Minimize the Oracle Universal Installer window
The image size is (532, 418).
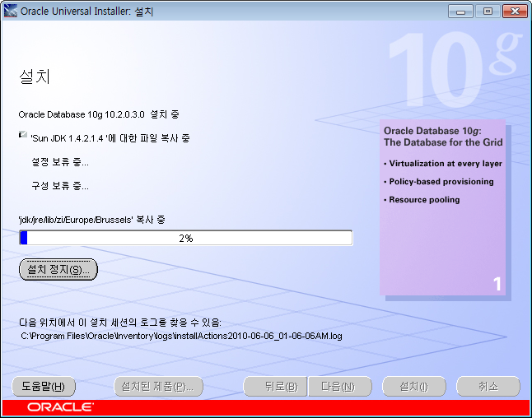460,12
